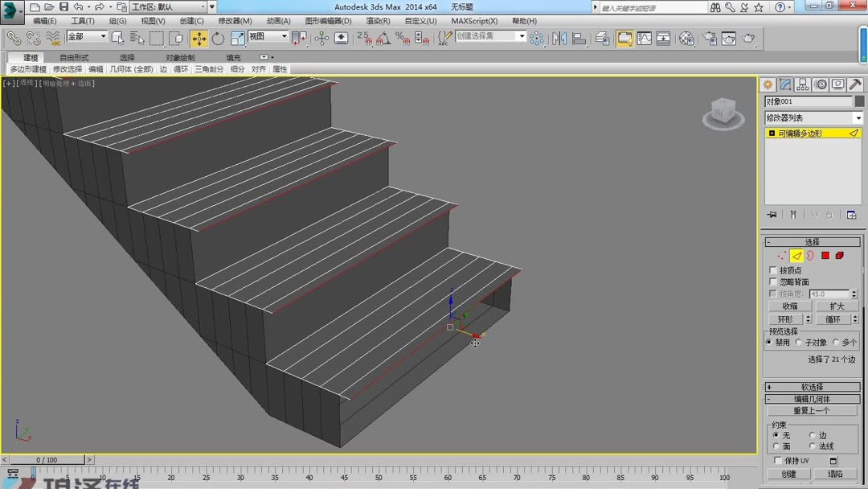This screenshot has width=868, height=489.
Task: Select the Select and Rotate tool
Action: (x=217, y=39)
